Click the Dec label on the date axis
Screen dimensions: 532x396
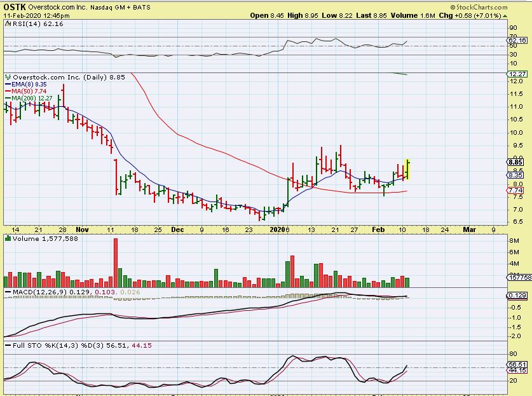pos(177,229)
